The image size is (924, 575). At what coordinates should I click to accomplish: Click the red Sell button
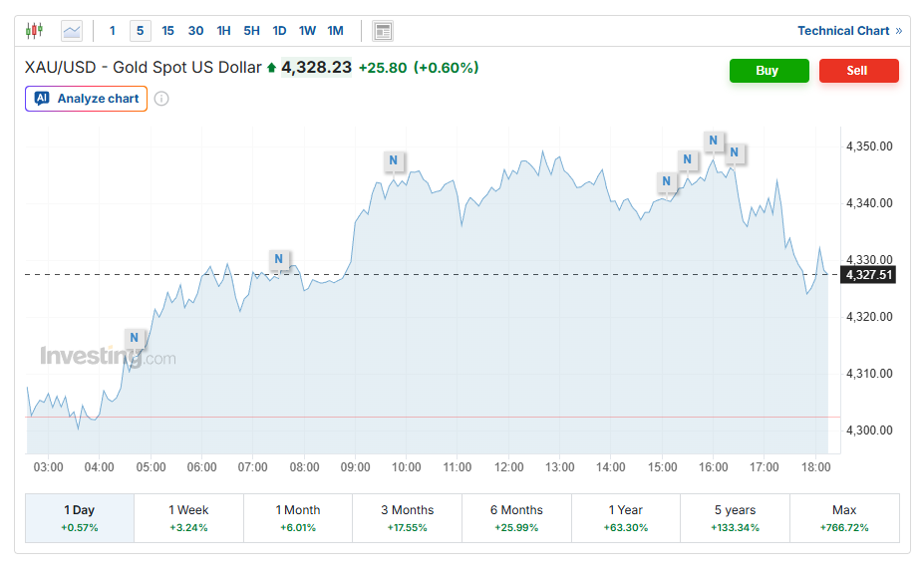point(858,71)
